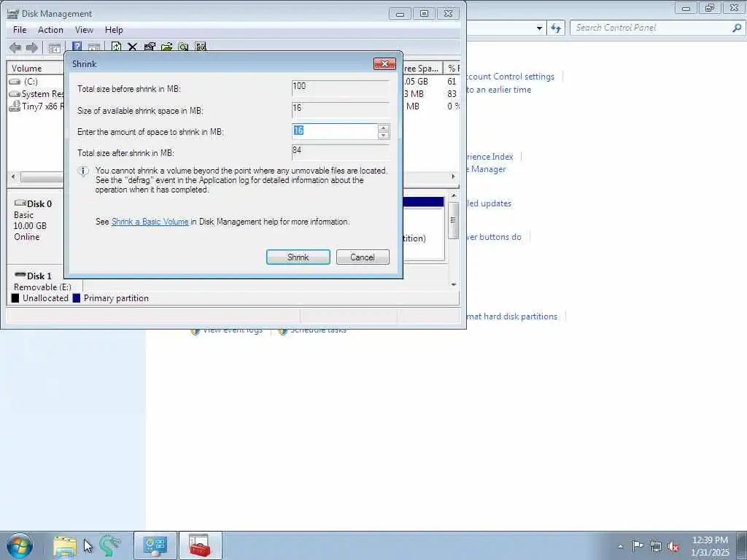Open the View menu
The width and height of the screenshot is (747, 560).
point(84,29)
